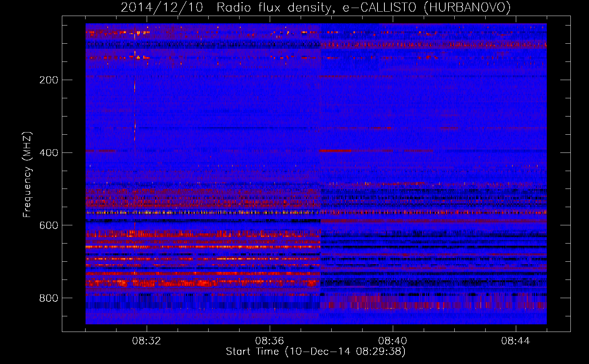
Task: Click the 08:40 time tick label
Action: [392, 341]
